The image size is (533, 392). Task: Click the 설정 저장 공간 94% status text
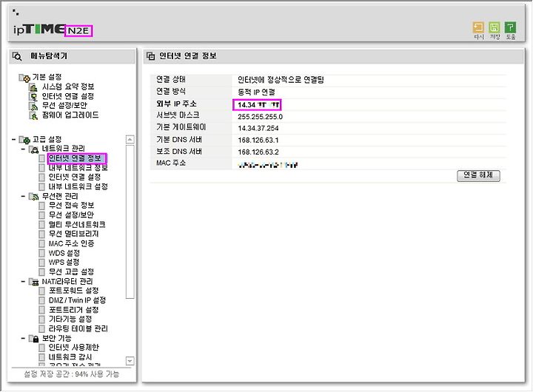(x=72, y=374)
